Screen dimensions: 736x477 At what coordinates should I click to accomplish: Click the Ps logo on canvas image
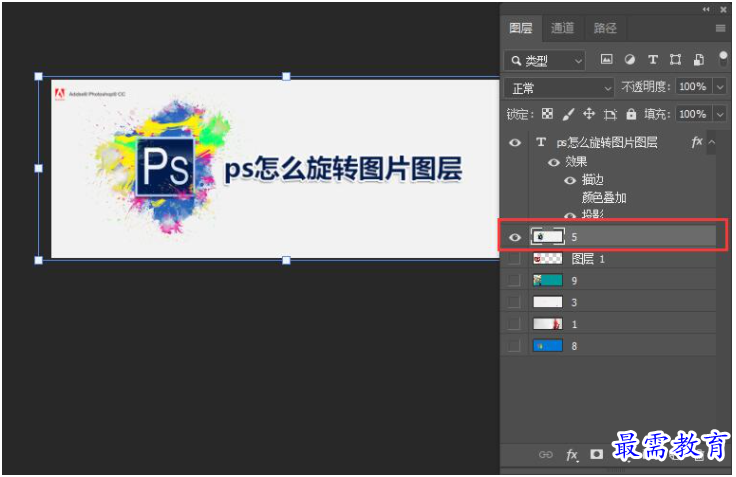(x=165, y=167)
